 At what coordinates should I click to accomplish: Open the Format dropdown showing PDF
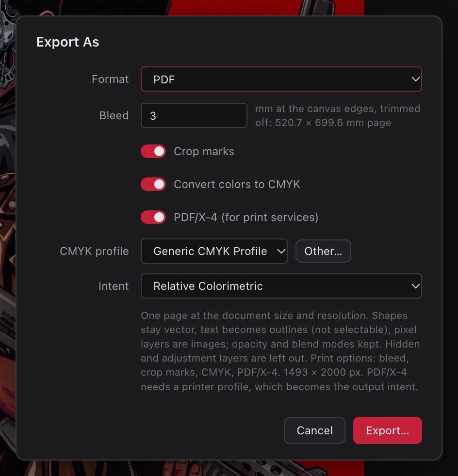pos(281,79)
